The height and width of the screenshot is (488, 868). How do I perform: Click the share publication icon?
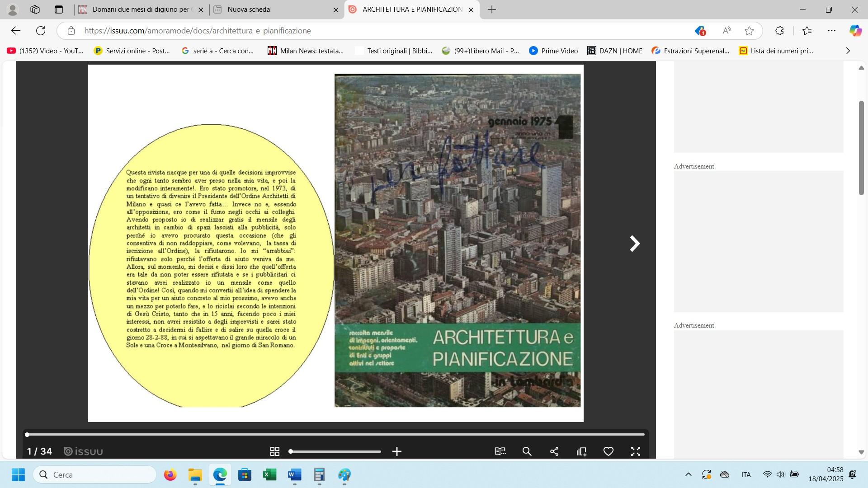pyautogui.click(x=554, y=451)
